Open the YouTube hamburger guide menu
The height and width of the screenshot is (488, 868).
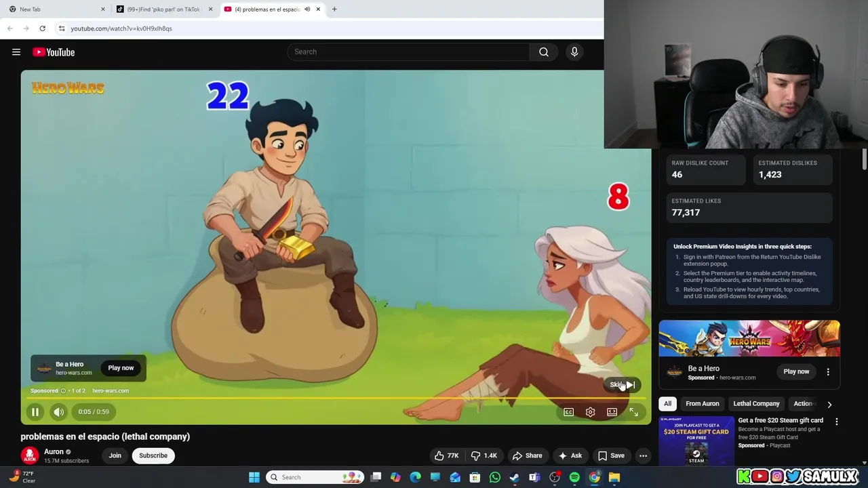click(16, 52)
